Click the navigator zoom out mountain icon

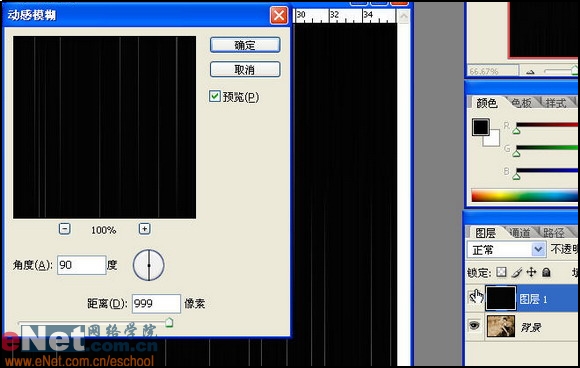click(530, 71)
